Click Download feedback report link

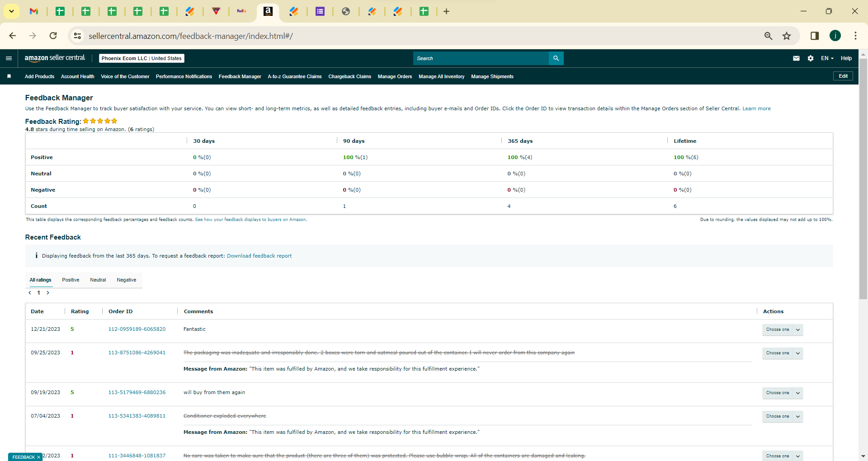[259, 256]
